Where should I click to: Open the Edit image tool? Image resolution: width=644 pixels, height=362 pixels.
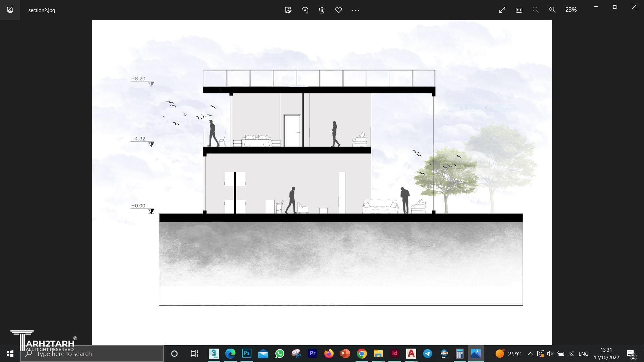(288, 10)
